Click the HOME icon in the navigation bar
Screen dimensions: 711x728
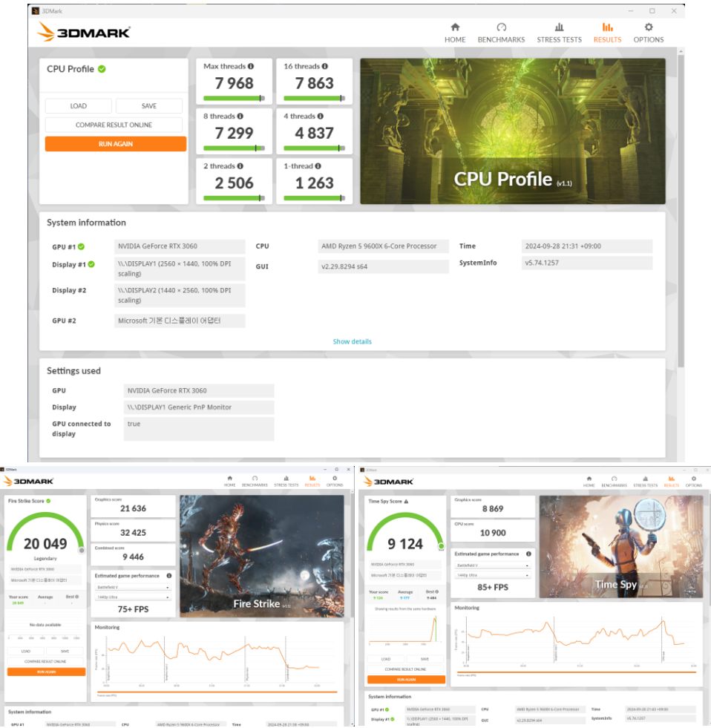tap(456, 28)
